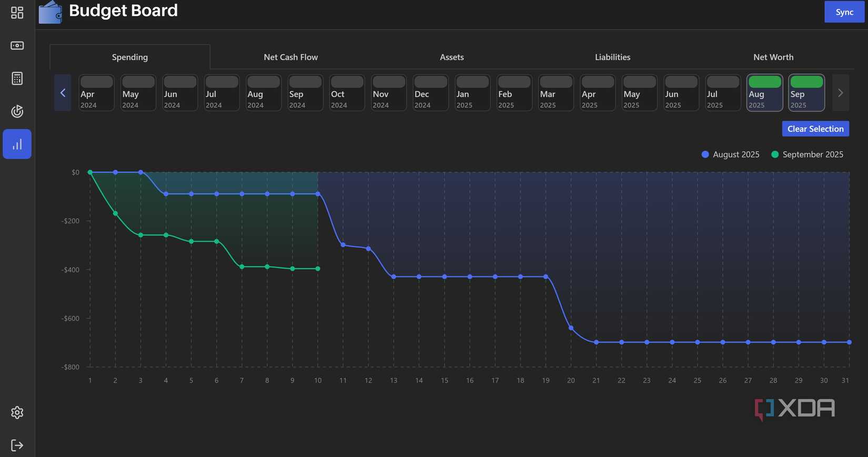Select the Mar 2025 month card

pos(556,93)
